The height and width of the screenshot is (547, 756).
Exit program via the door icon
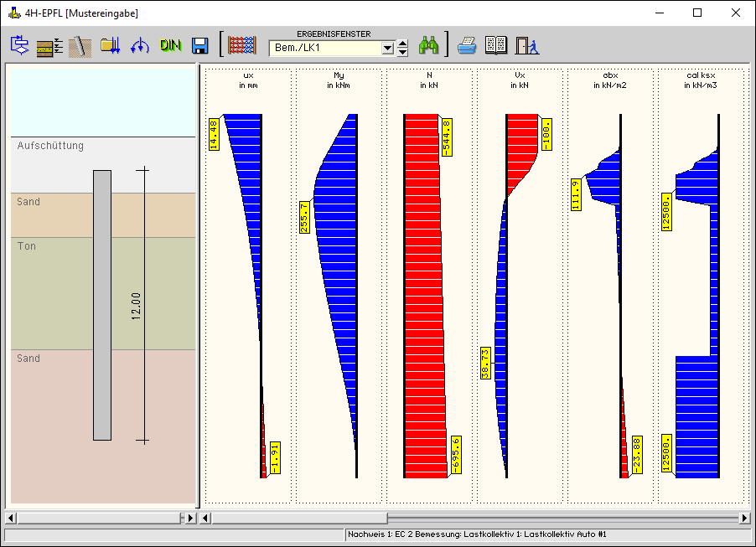click(526, 45)
